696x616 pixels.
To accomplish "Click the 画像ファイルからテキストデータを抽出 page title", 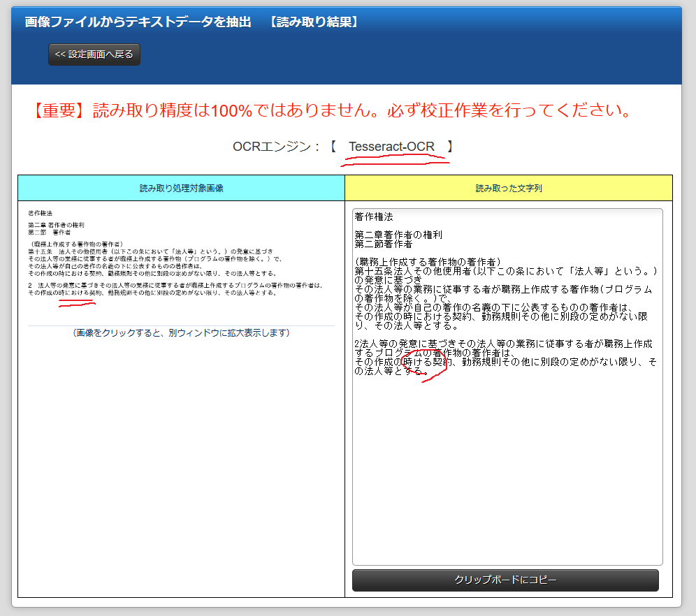I will (138, 22).
